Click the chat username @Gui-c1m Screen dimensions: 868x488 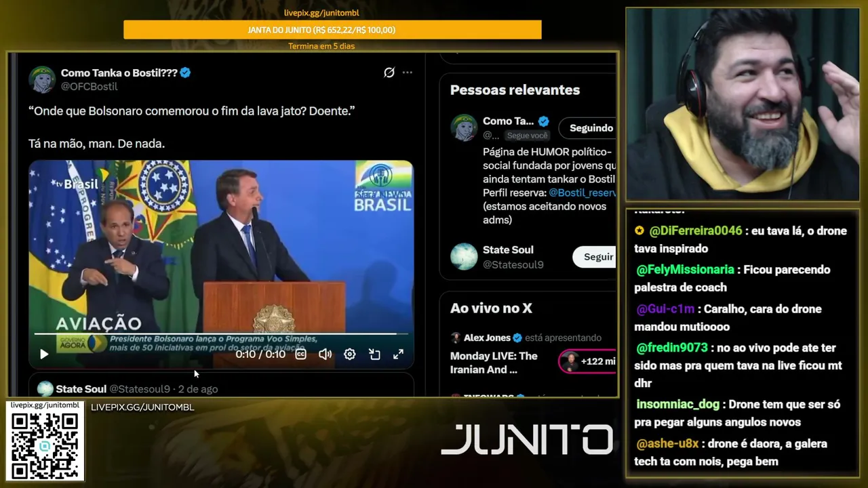665,309
